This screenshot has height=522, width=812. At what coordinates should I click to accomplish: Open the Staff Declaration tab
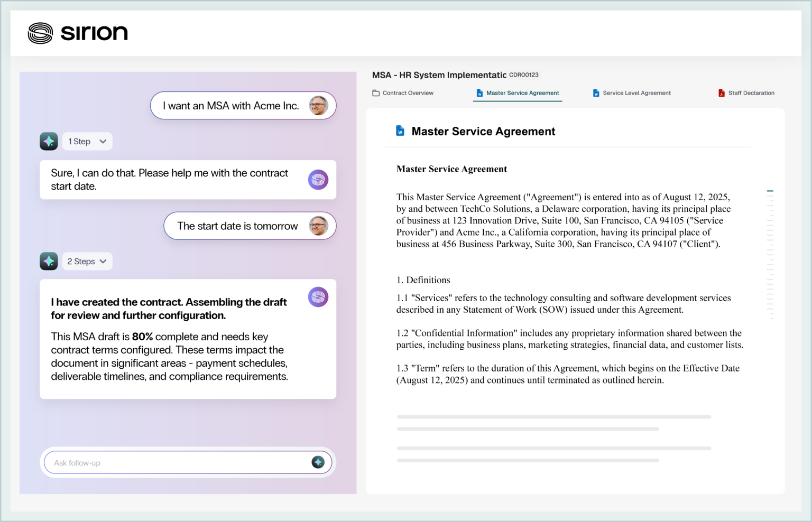click(746, 93)
